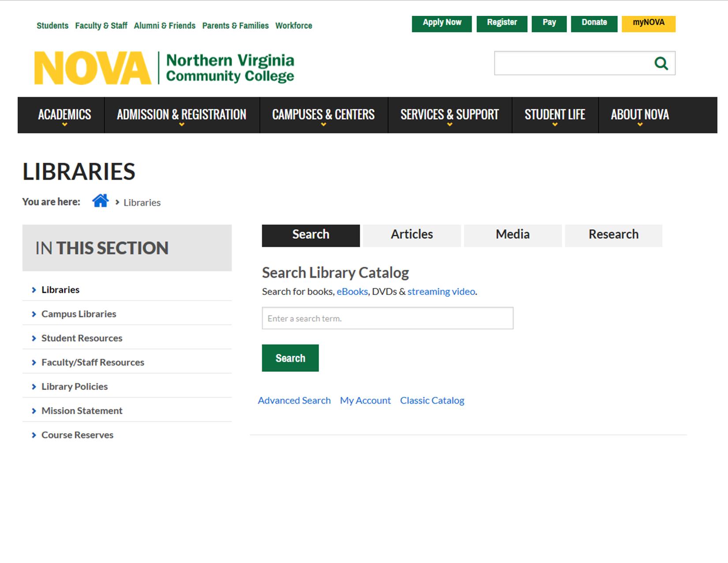Click the Apply Now button
Screen dimensions: 728x563
click(442, 24)
